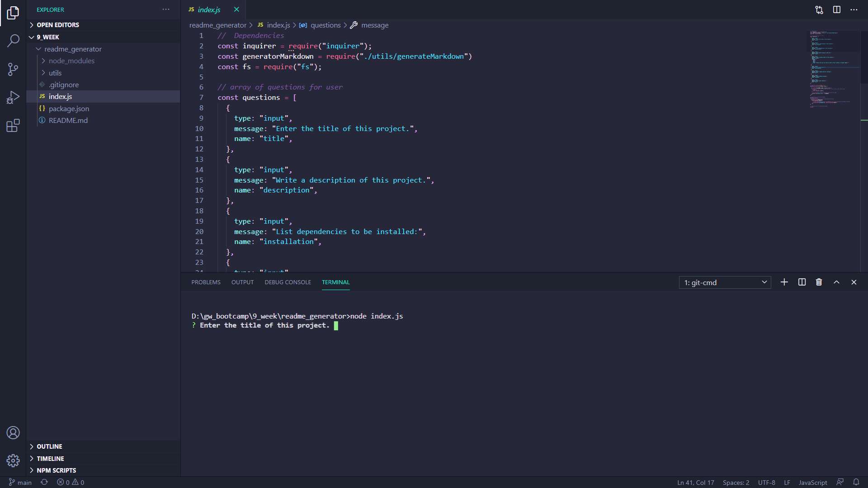Open the Source Control view
The height and width of the screenshot is (488, 868).
point(13,69)
